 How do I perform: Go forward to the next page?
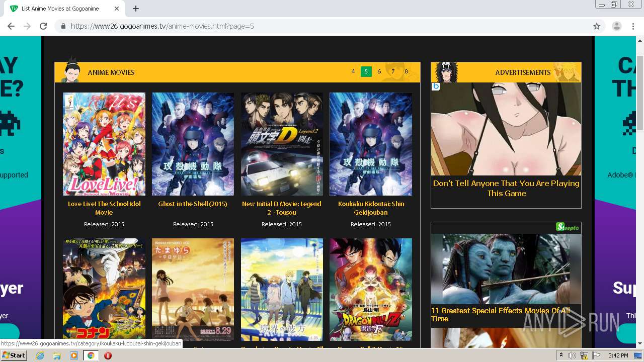tap(27, 26)
